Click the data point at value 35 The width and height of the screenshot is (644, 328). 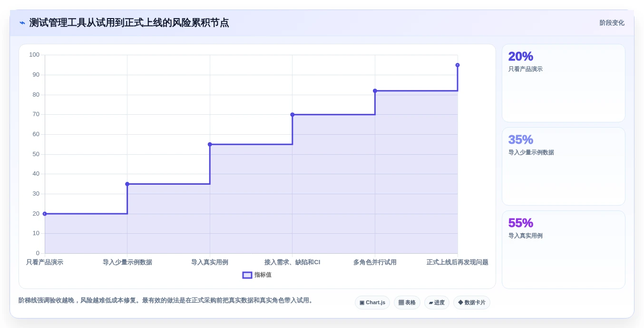pyautogui.click(x=127, y=184)
